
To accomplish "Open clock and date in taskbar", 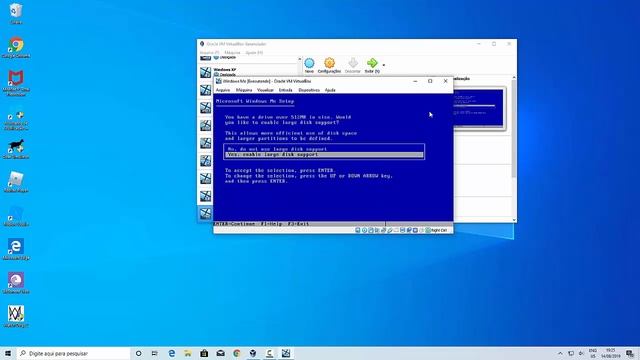I will point(610,353).
